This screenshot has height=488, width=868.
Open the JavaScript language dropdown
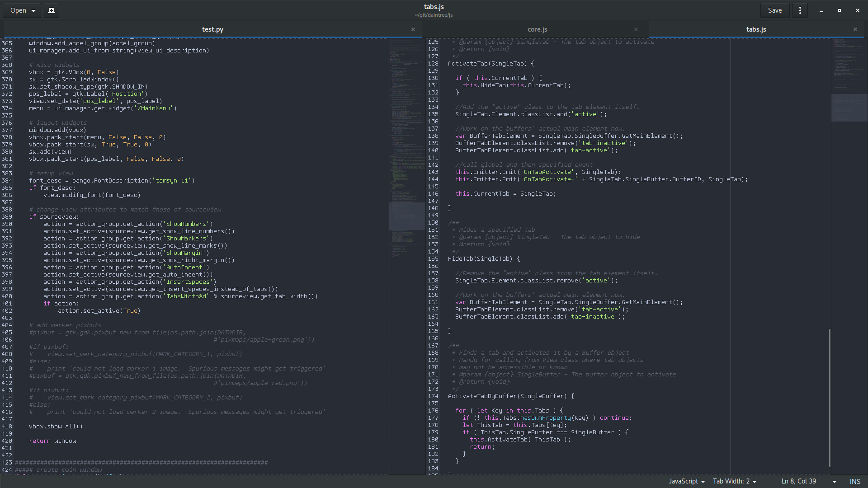pyautogui.click(x=687, y=482)
